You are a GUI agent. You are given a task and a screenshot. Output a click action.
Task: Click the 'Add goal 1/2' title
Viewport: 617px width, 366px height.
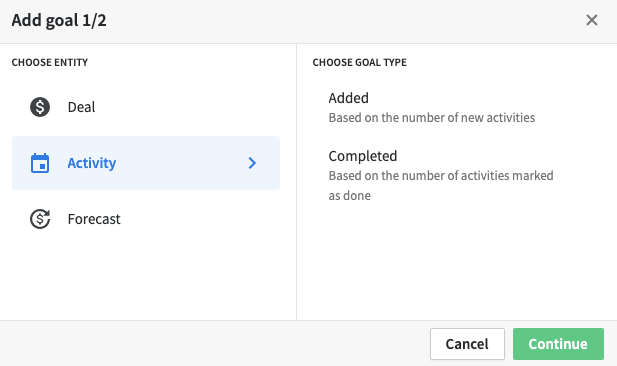click(59, 20)
